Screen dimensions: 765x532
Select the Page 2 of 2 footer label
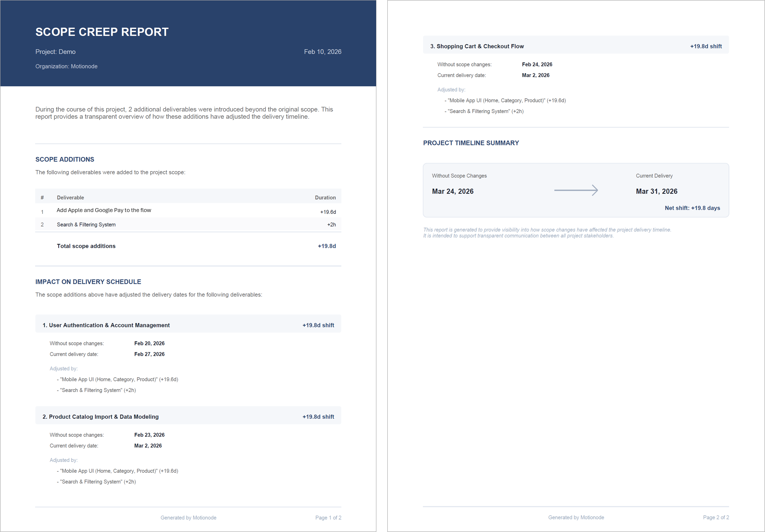716,517
